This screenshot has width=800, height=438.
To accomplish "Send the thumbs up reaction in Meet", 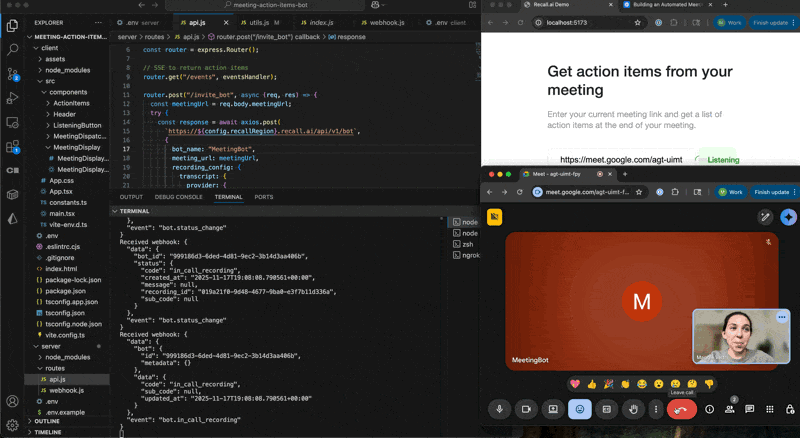I will coord(592,384).
